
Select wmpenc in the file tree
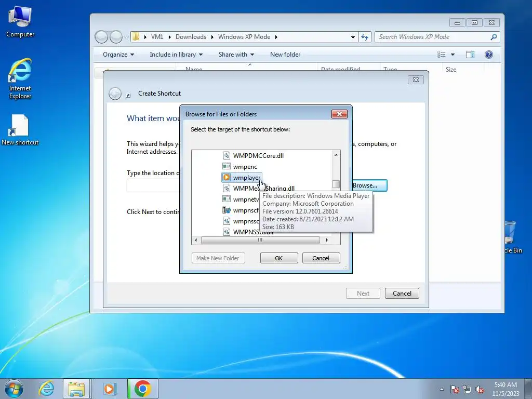pos(245,167)
